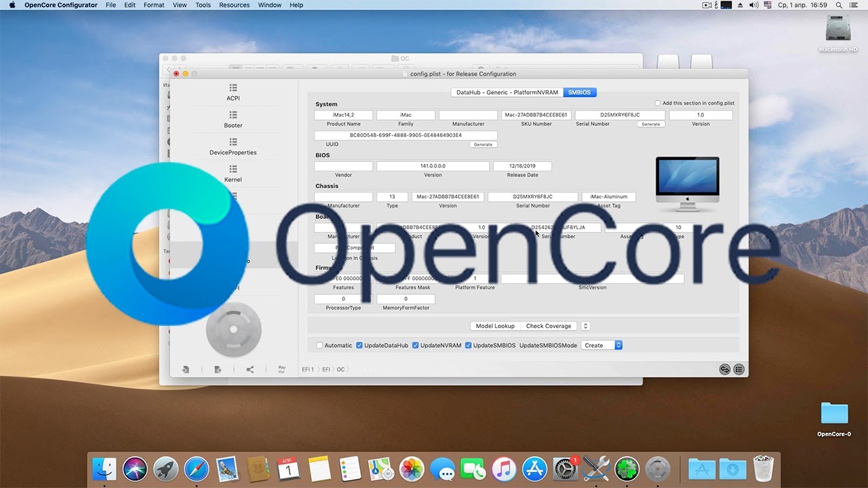
Task: Open Notification Center in menu bar
Action: point(854,5)
